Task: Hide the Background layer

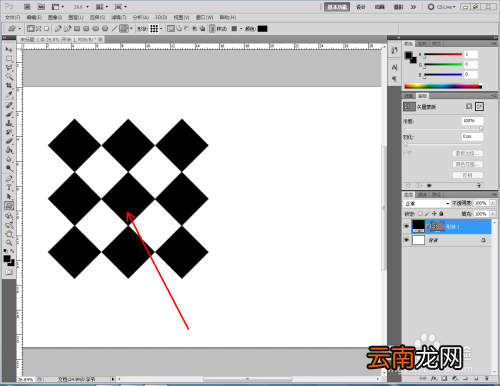Action: [x=406, y=240]
